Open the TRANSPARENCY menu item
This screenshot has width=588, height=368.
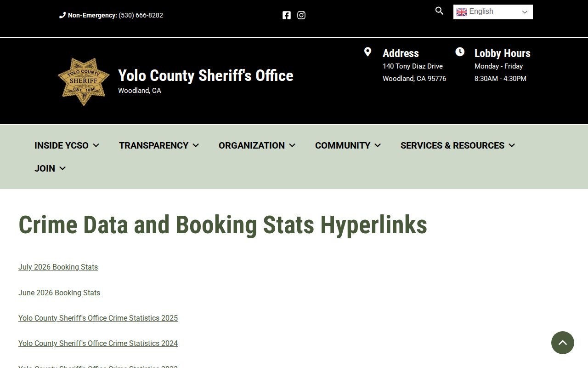[153, 145]
